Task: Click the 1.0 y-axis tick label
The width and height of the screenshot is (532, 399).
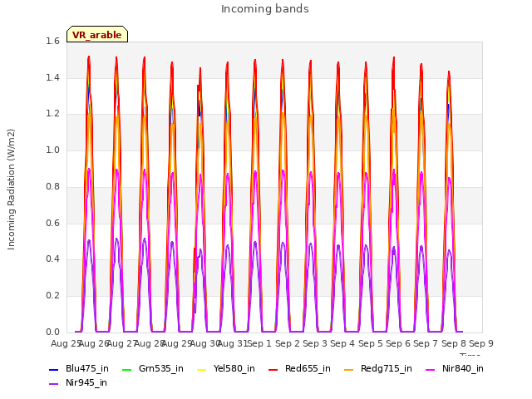Action: tap(52, 150)
